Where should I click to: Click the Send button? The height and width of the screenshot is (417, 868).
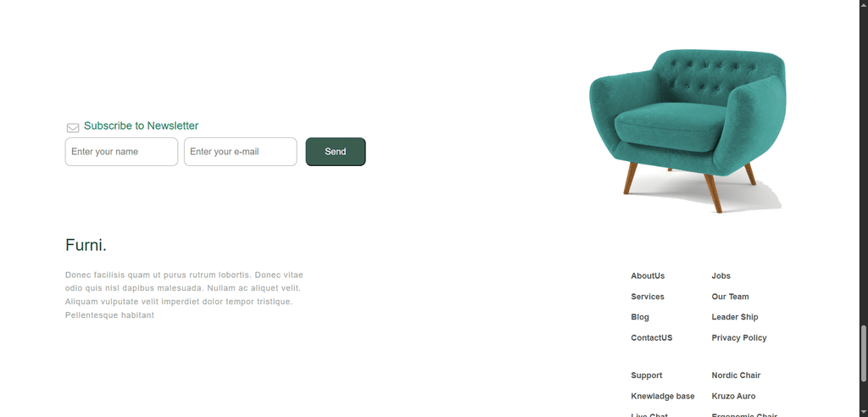336,152
